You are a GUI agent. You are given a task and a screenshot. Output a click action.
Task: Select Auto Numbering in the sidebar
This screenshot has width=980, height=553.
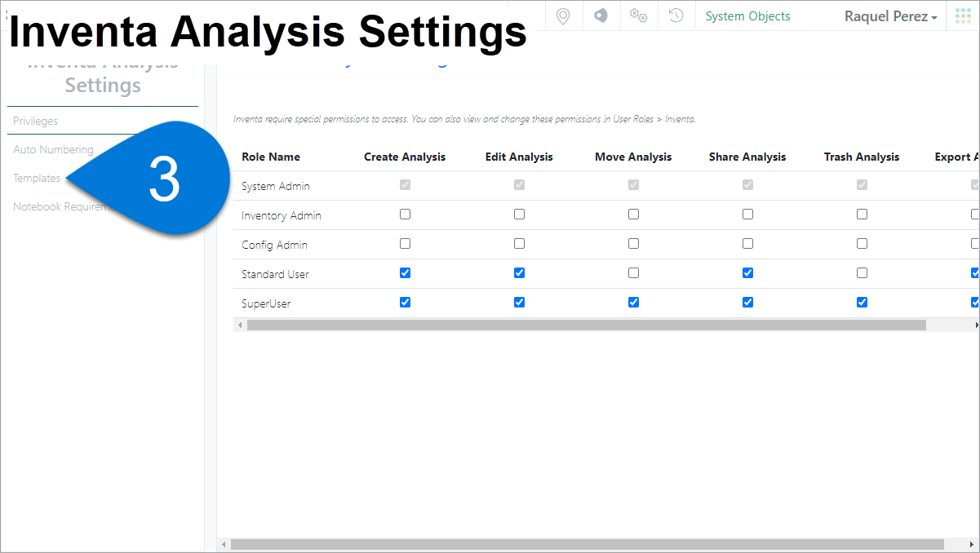click(x=53, y=149)
